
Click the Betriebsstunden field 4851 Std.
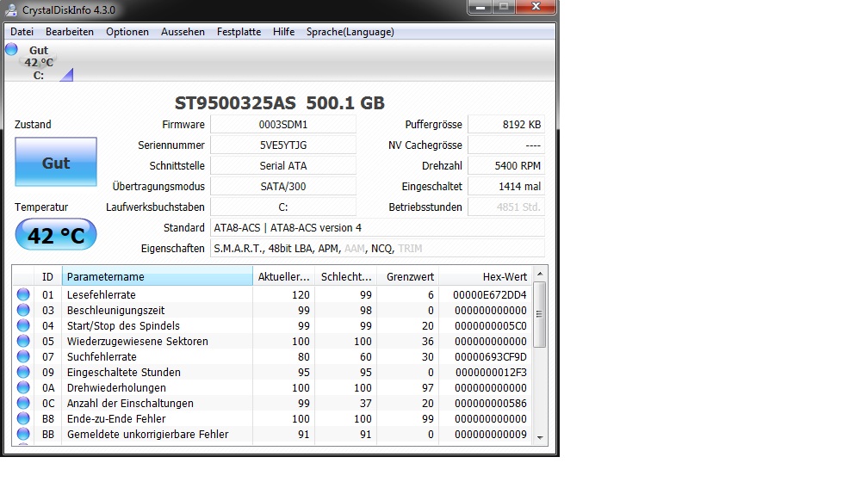pyautogui.click(x=506, y=207)
